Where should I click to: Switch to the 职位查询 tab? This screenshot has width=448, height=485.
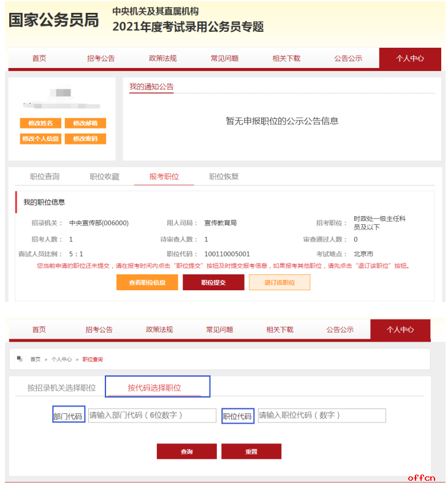click(45, 176)
